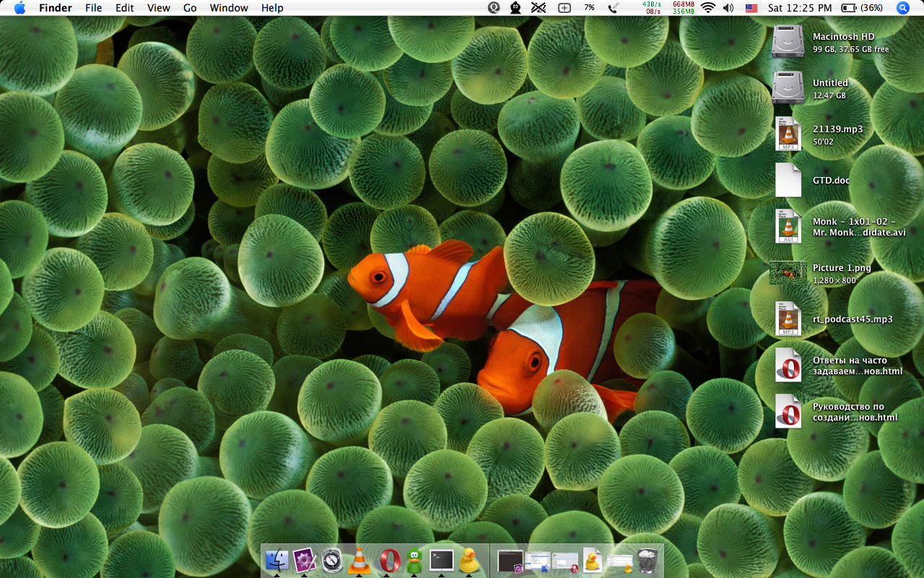Click the Spotlight search icon

tap(903, 8)
